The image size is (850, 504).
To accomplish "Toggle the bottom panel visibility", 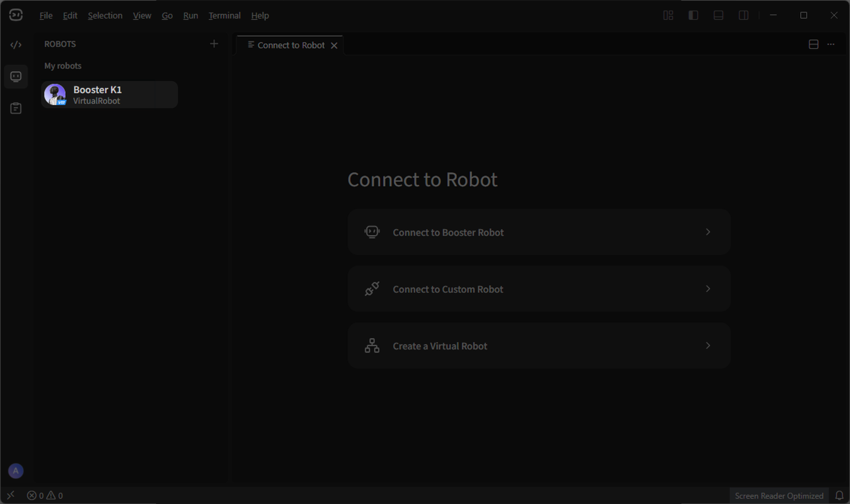I will point(718,15).
